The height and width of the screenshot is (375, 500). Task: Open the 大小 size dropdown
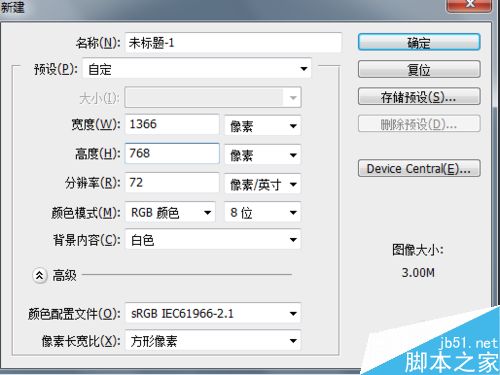click(213, 97)
